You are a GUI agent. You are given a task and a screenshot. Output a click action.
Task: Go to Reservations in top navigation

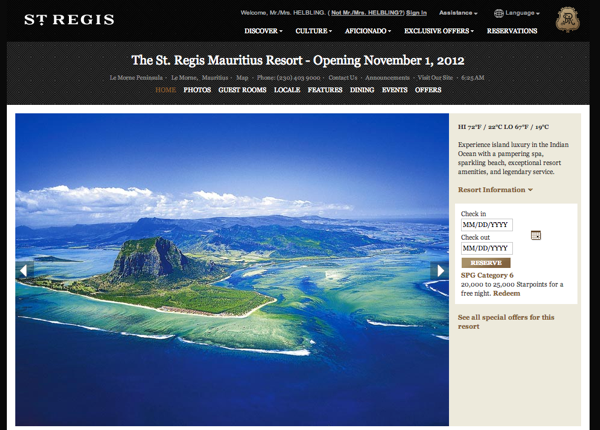coord(512,31)
